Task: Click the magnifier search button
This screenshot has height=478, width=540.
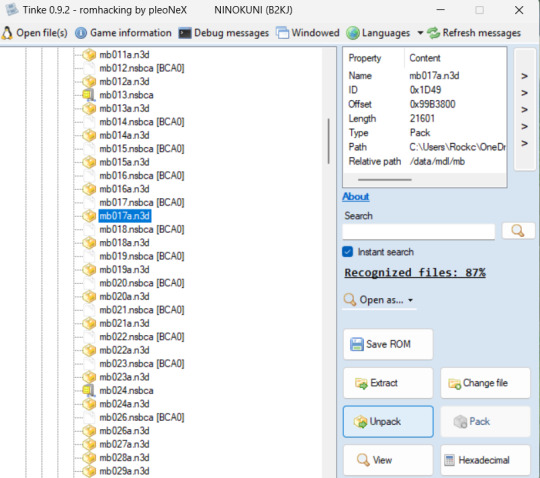Action: [x=518, y=231]
